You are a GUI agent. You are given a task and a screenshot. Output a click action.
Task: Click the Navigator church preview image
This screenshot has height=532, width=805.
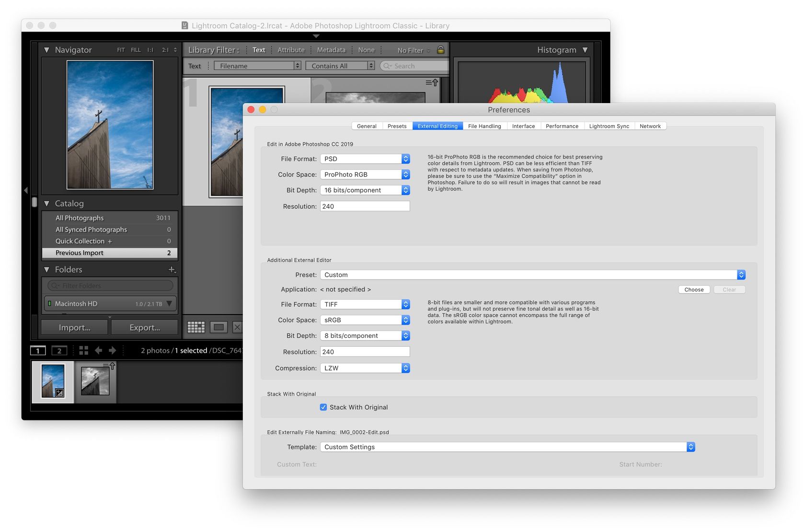110,125
